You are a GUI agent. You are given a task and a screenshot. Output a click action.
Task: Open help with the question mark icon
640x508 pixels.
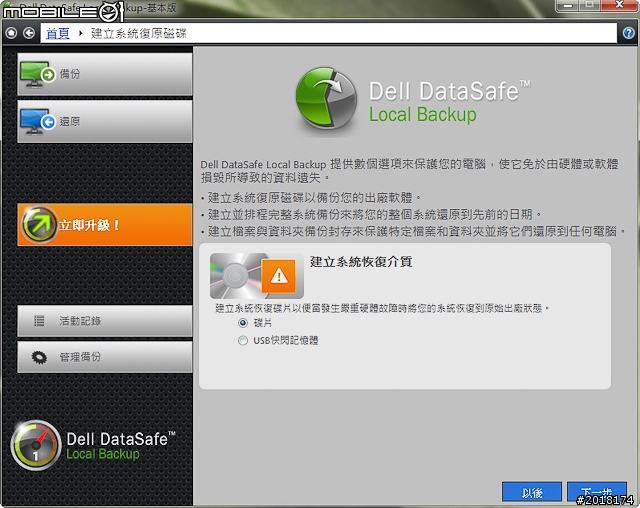629,33
